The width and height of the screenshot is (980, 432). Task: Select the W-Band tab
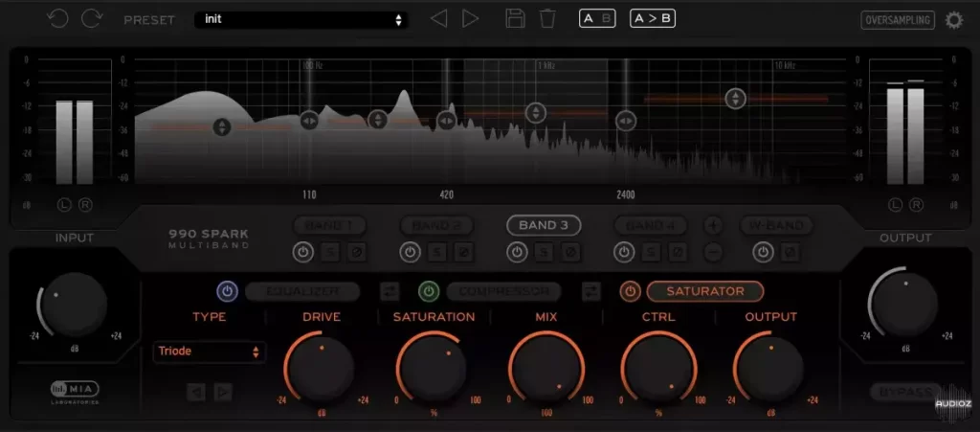[776, 226]
